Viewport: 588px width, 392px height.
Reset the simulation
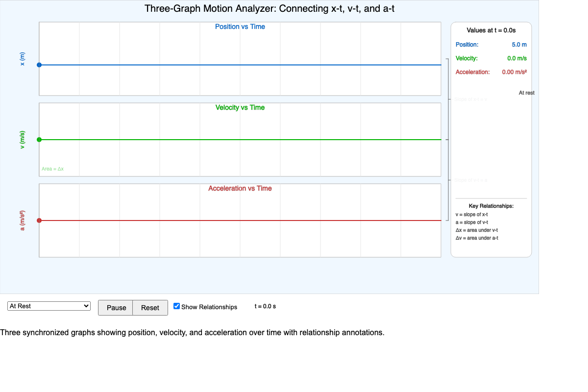[150, 308]
